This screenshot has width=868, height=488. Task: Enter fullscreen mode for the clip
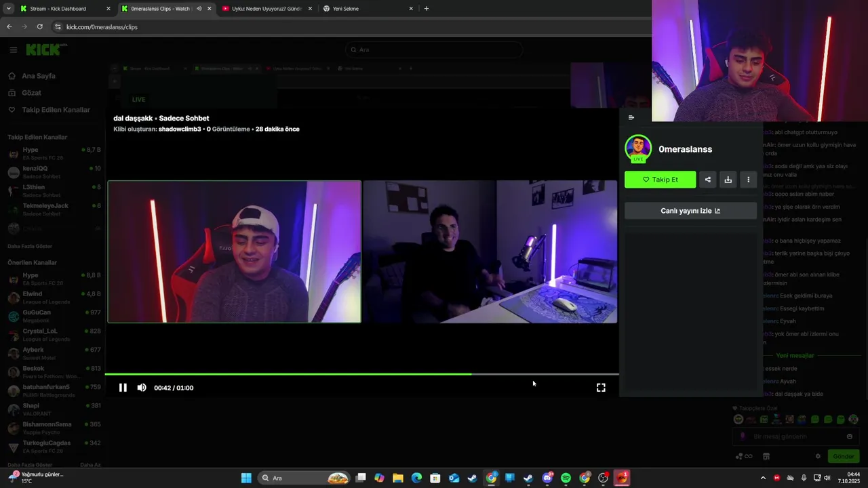tap(601, 388)
